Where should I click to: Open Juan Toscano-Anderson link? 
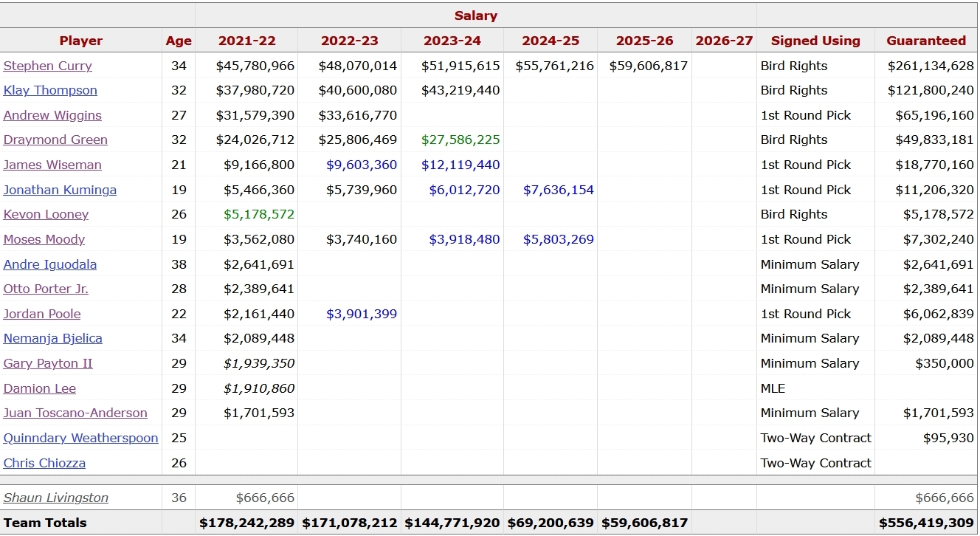[x=75, y=413]
